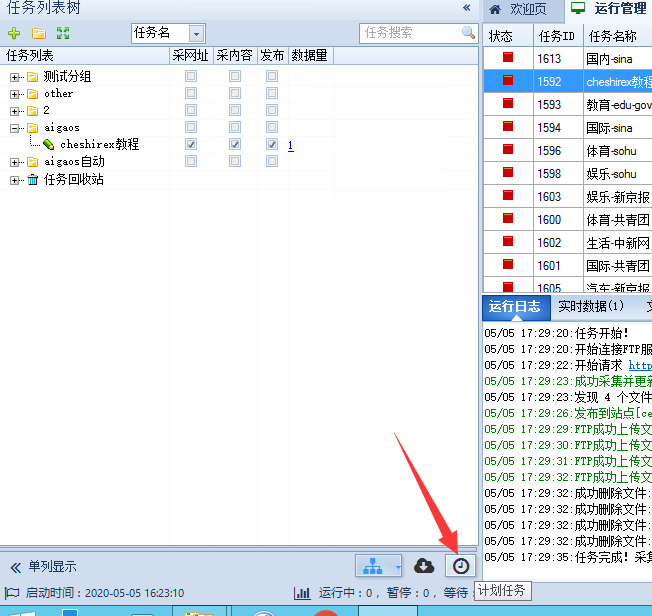Click the 测试分组 folder icon

pos(32,77)
